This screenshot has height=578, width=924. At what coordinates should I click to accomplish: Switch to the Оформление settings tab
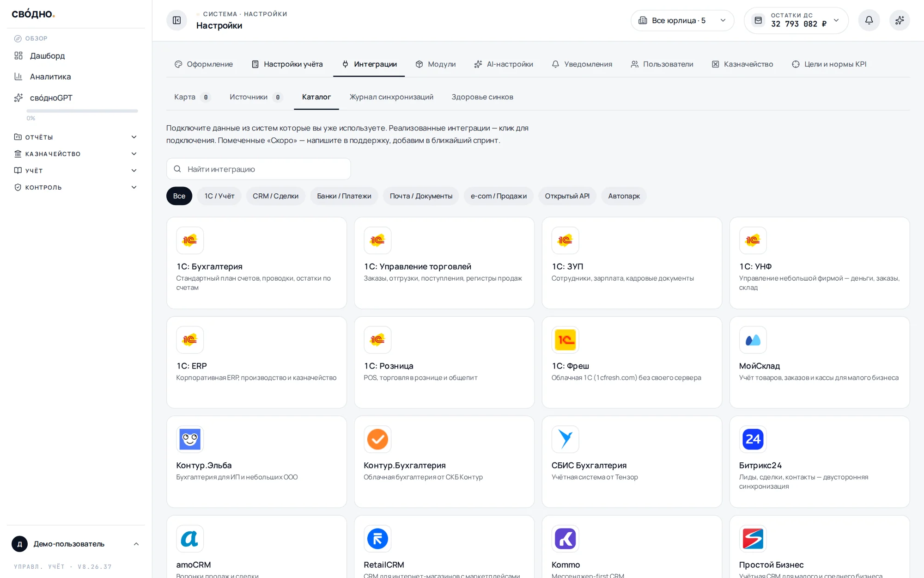coord(204,64)
